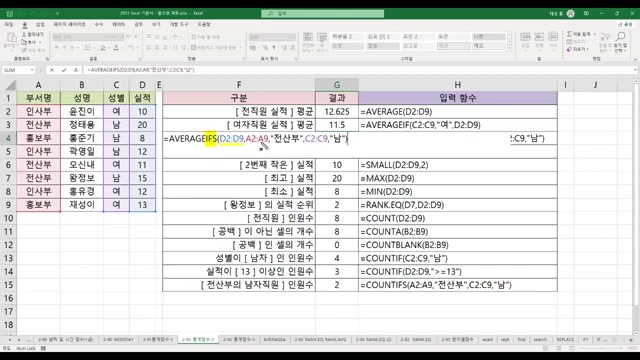The height and width of the screenshot is (360, 640).
Task: Expand the formula bar with chevron
Action: click(636, 70)
